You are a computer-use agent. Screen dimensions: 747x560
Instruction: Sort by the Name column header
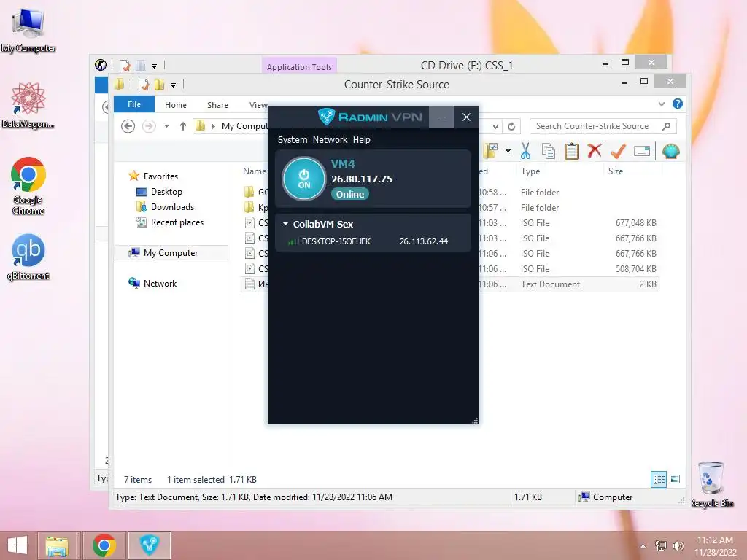pos(255,171)
